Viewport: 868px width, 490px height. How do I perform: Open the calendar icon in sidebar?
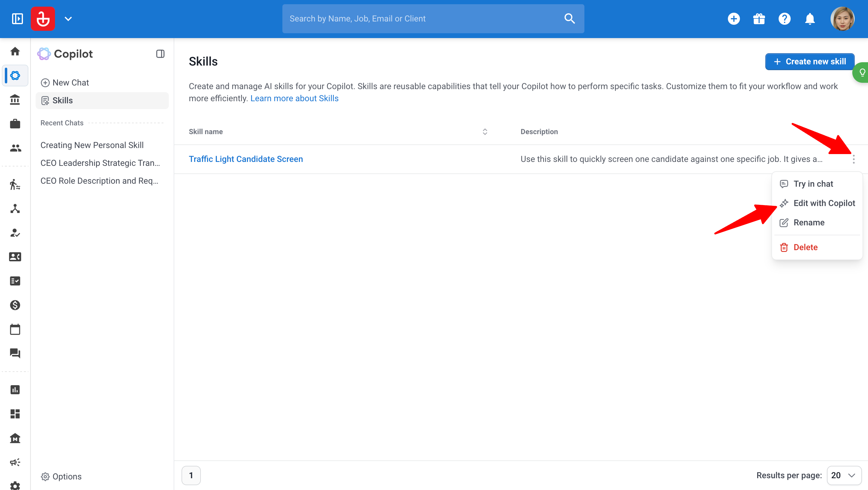pos(15,329)
